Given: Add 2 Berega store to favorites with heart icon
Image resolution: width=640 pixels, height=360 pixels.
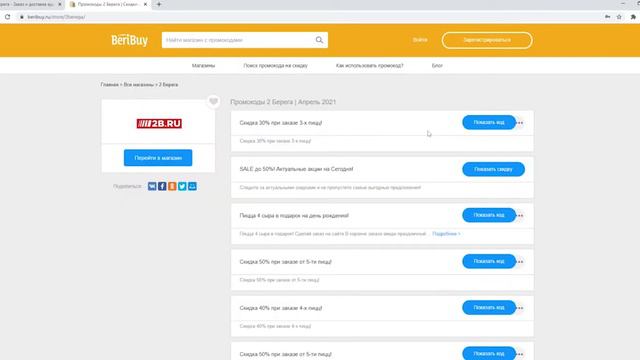Looking at the screenshot, I should point(213,101).
